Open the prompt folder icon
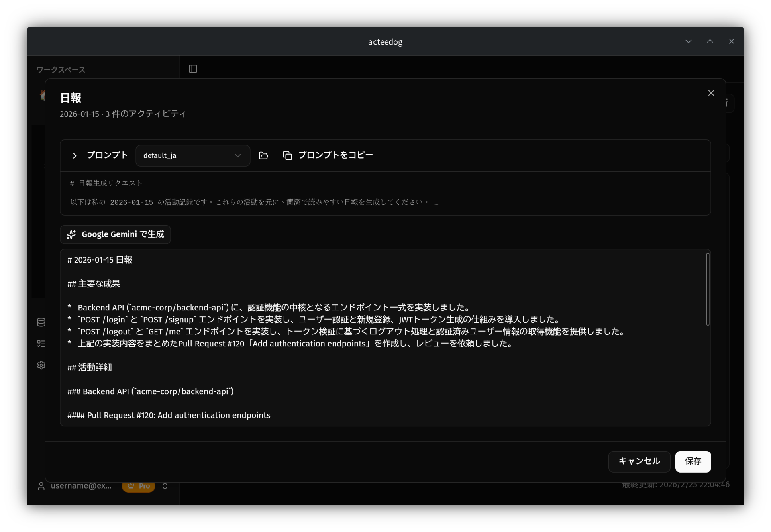The image size is (771, 532). pyautogui.click(x=263, y=155)
